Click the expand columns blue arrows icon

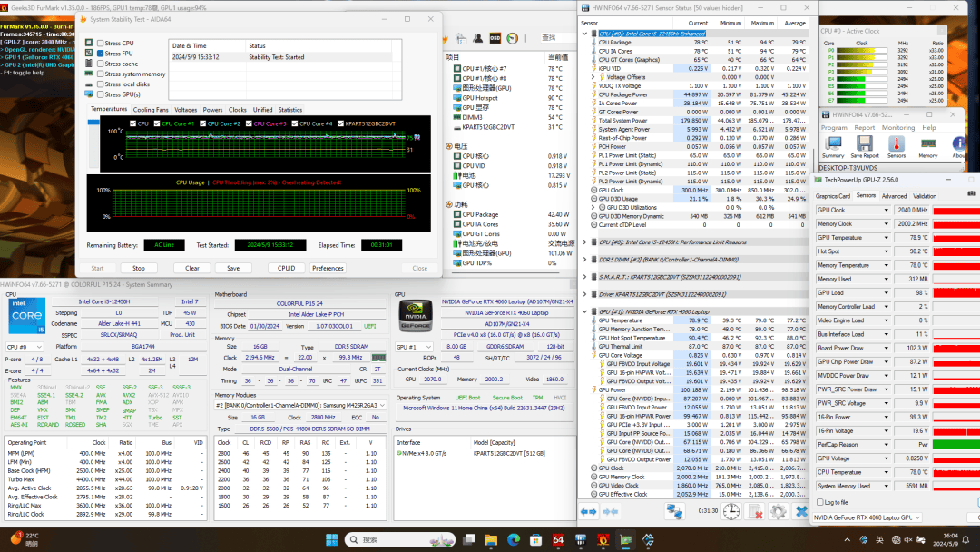pos(589,512)
